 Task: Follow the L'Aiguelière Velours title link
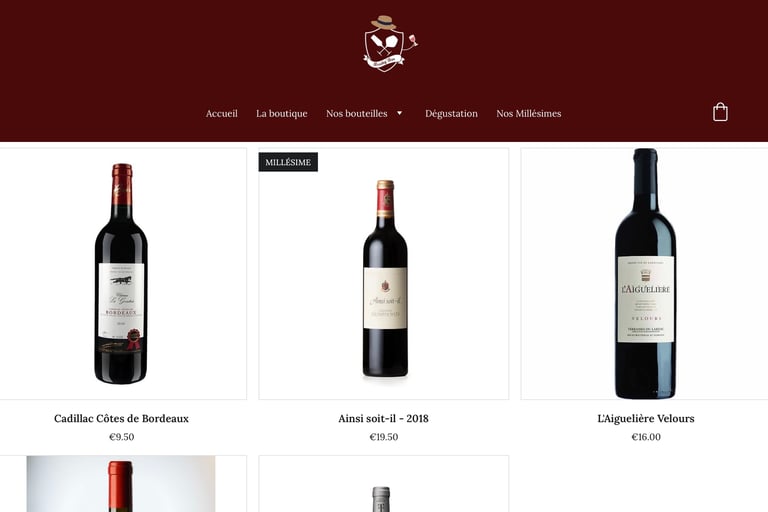tap(646, 418)
